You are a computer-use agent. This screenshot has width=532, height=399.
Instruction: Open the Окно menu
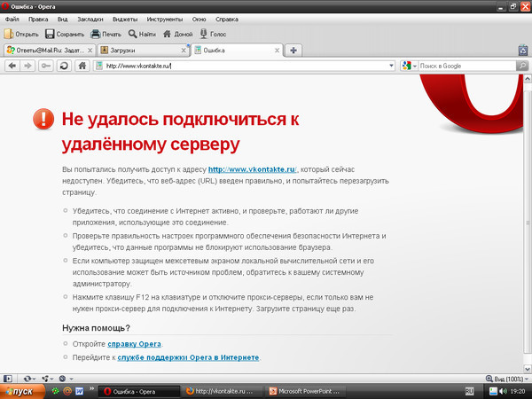(199, 20)
